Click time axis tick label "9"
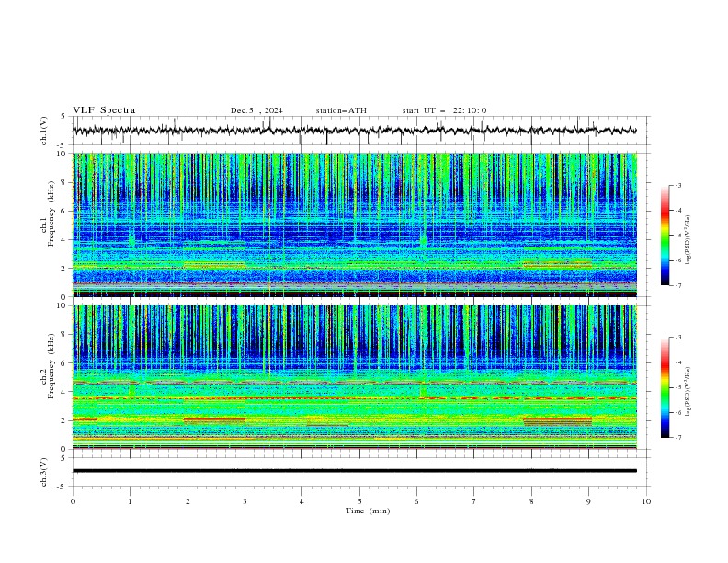 click(x=588, y=501)
